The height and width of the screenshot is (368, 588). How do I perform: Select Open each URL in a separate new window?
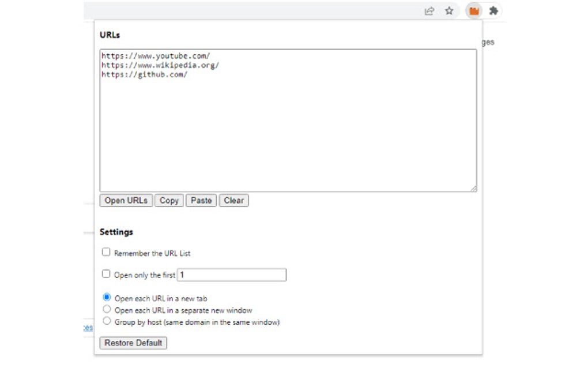[107, 309]
